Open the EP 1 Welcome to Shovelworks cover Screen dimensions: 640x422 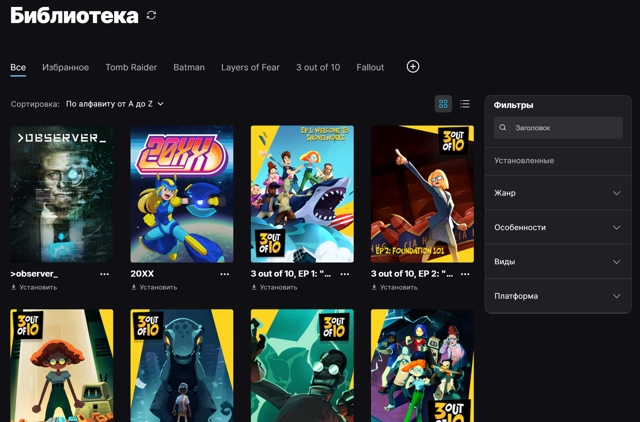(x=302, y=194)
